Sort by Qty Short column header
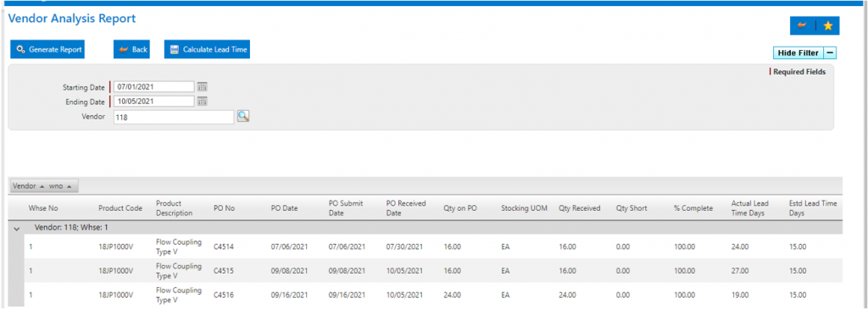The width and height of the screenshot is (868, 309). click(632, 208)
